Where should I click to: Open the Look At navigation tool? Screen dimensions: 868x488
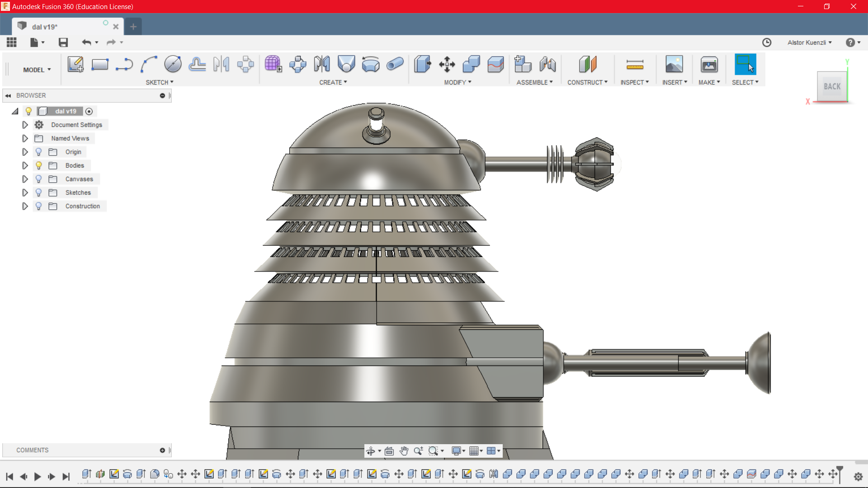click(x=389, y=451)
